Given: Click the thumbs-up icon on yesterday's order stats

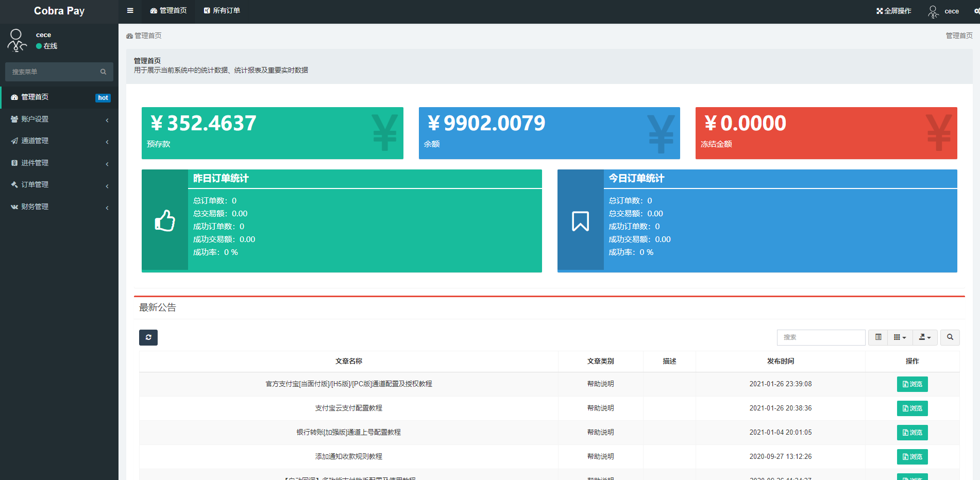Looking at the screenshot, I should point(165,220).
